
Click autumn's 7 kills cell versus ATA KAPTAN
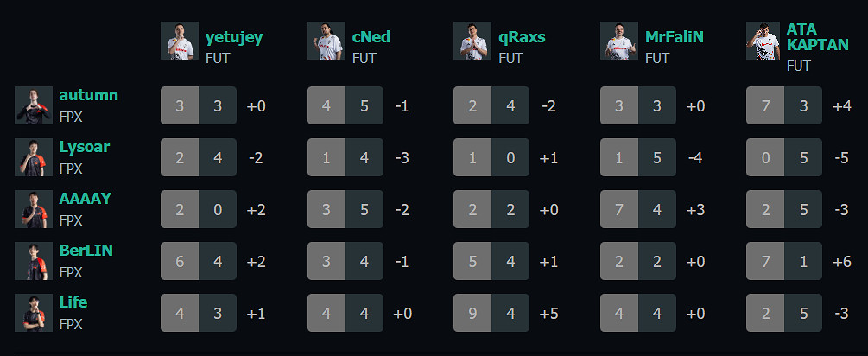click(765, 105)
